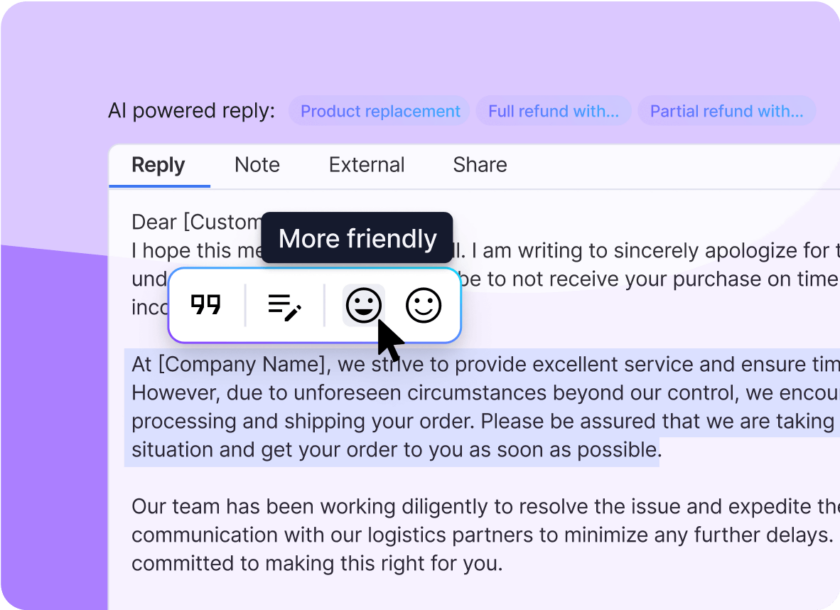Open the 'Full refund with...' suggestion
The image size is (840, 610).
coord(554,111)
